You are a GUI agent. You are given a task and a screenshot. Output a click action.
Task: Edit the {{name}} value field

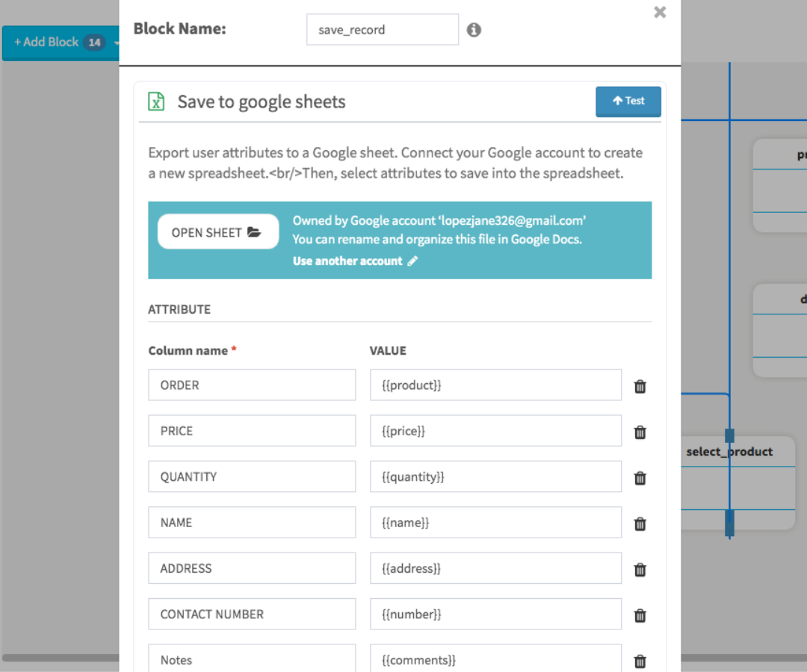click(x=495, y=522)
